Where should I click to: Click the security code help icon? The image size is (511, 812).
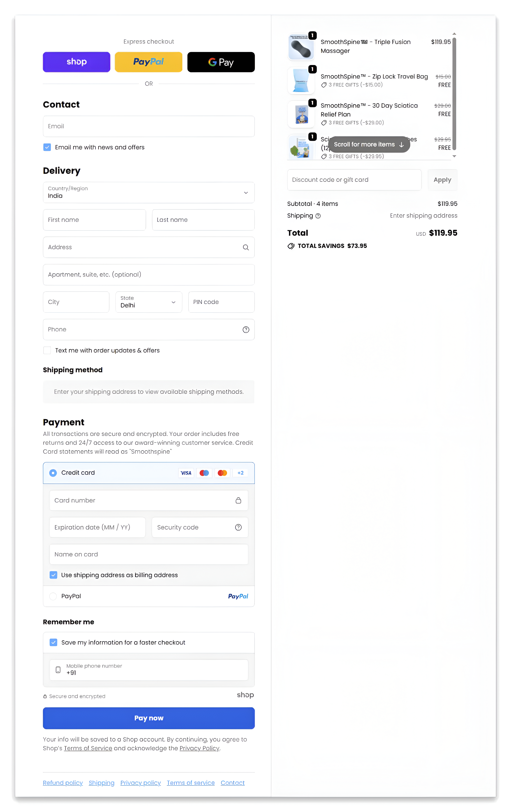(238, 527)
